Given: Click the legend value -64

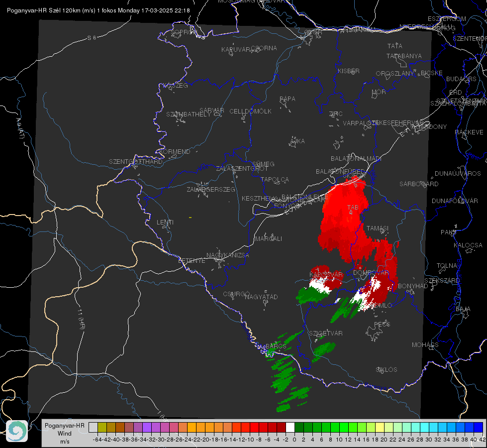Looking at the screenshot, I should pyautogui.click(x=97, y=440).
